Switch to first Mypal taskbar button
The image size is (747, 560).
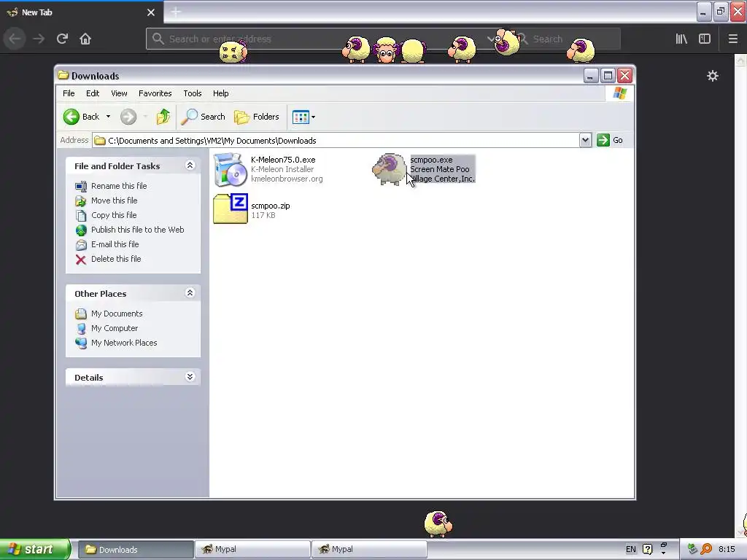coord(252,549)
